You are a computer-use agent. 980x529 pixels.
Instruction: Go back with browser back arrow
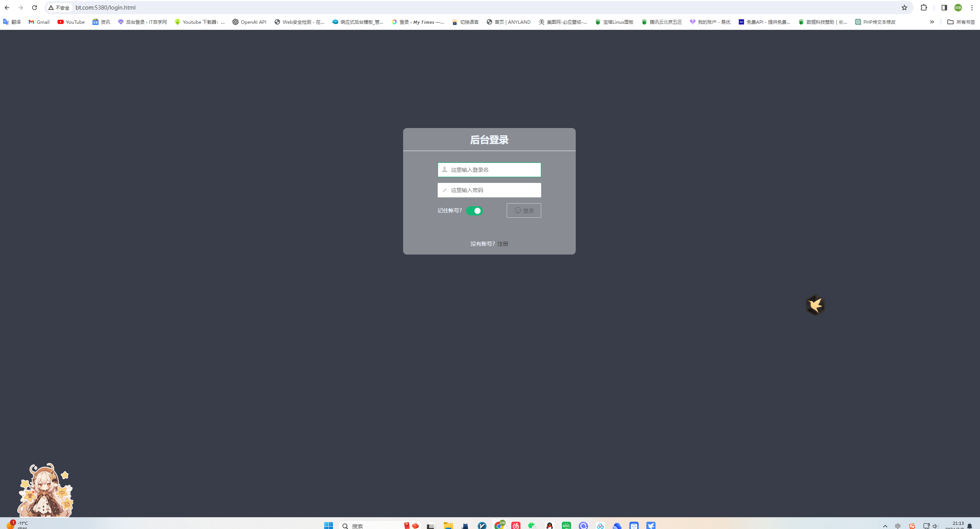[x=7, y=8]
